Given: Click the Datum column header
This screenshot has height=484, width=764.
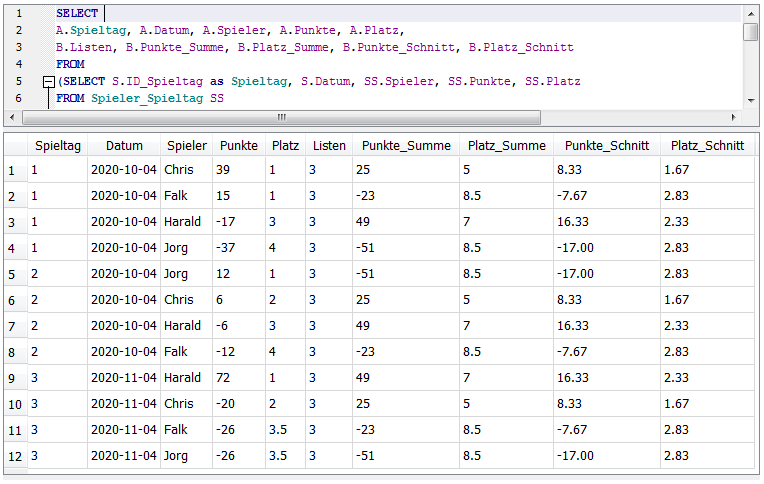Looking at the screenshot, I should click(124, 145).
